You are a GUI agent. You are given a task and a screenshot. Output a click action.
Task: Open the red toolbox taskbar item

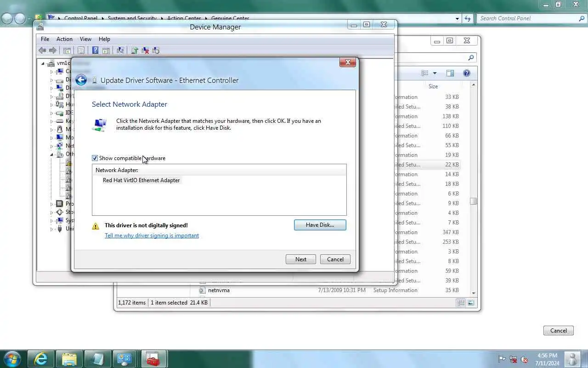[153, 359]
